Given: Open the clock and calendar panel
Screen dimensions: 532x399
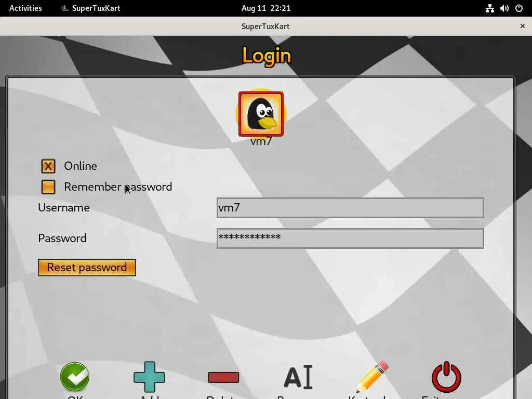Looking at the screenshot, I should 266,8.
